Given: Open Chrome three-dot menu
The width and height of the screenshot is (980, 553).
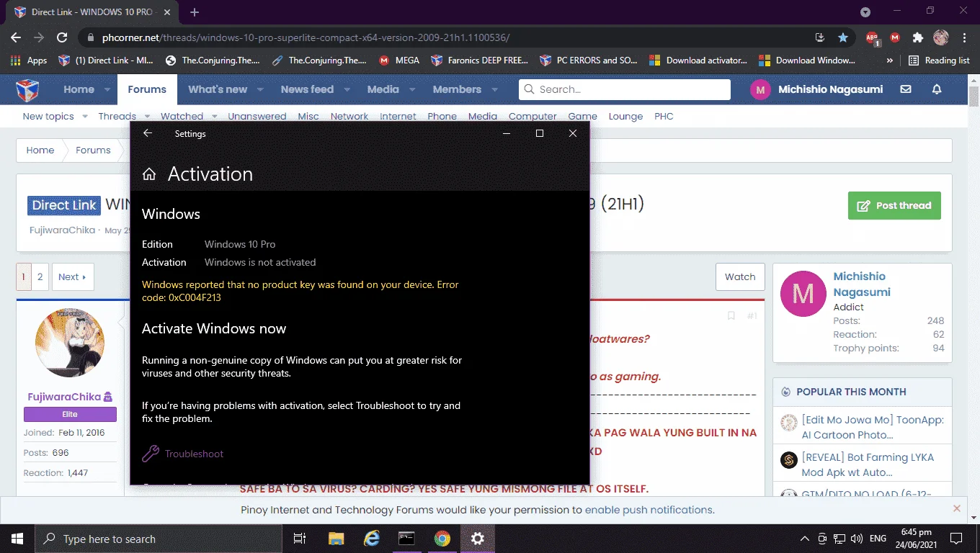Looking at the screenshot, I should [x=964, y=37].
